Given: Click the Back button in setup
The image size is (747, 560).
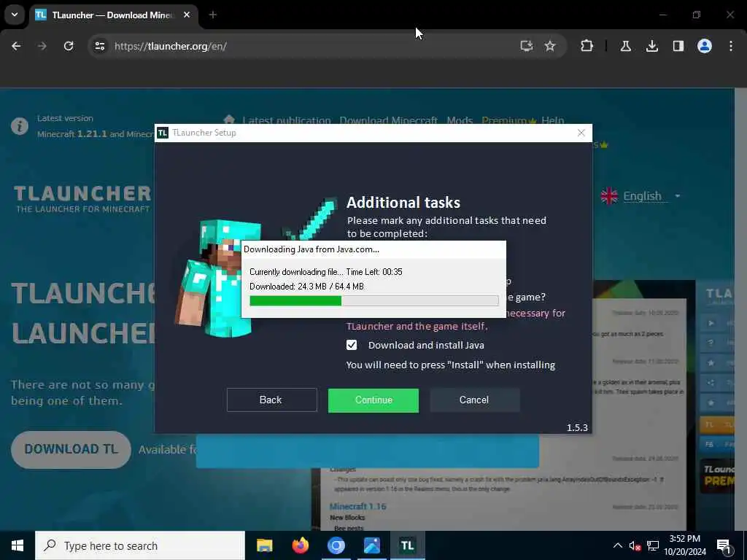Looking at the screenshot, I should (271, 400).
